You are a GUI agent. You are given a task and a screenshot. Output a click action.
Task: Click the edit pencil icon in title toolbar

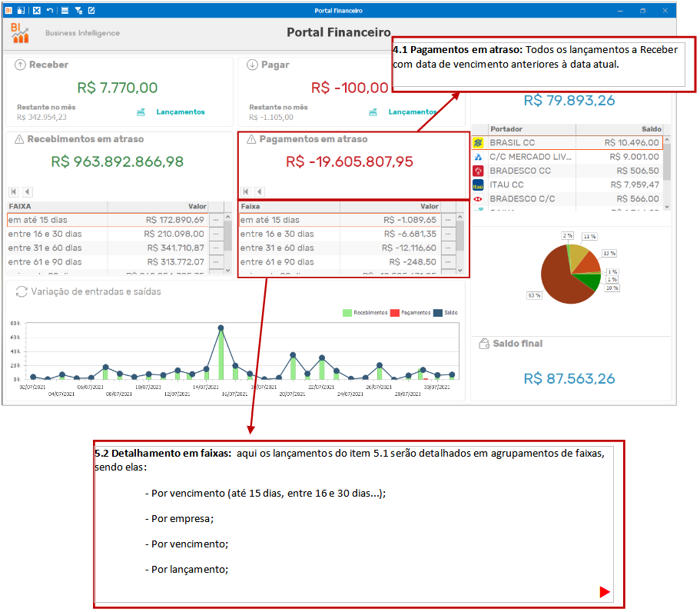coord(91,10)
